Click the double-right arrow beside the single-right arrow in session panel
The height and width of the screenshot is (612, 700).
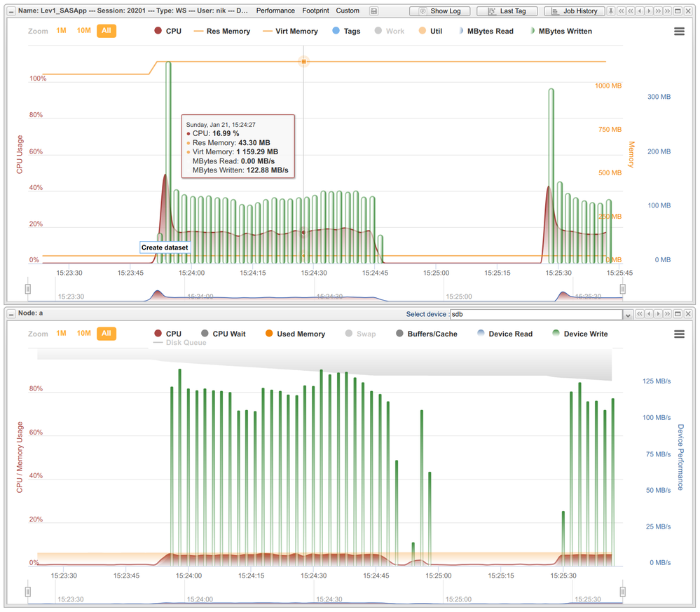pos(659,11)
